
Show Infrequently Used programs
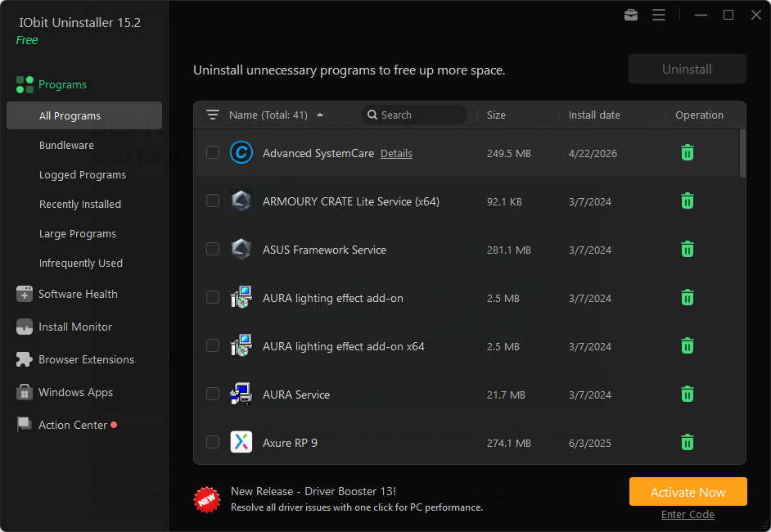pyautogui.click(x=81, y=264)
